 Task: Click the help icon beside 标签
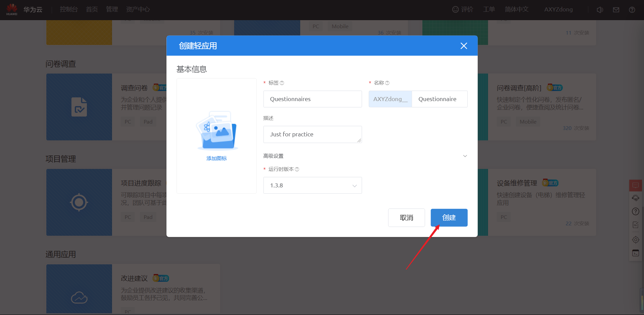pyautogui.click(x=282, y=83)
